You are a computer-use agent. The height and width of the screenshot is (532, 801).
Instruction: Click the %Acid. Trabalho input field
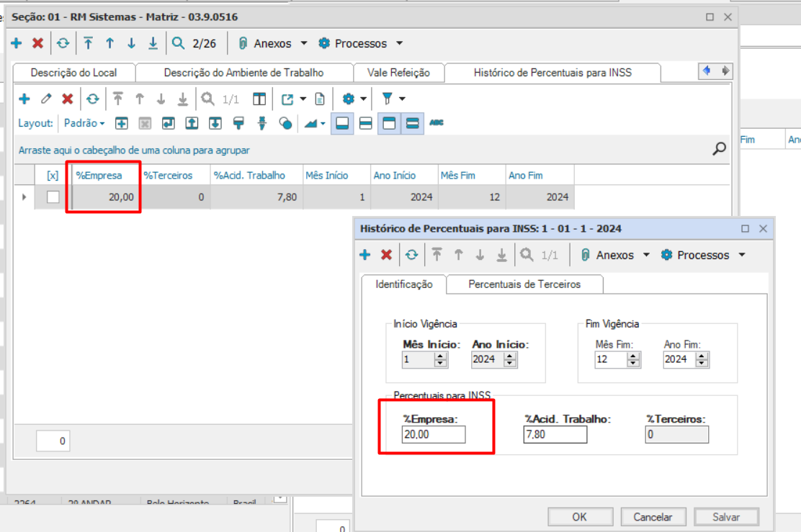pos(555,435)
